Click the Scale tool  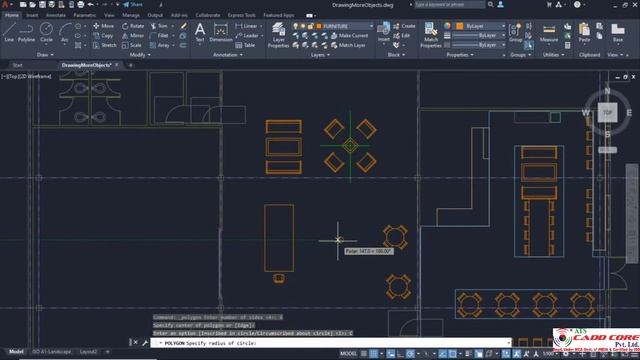click(132, 45)
